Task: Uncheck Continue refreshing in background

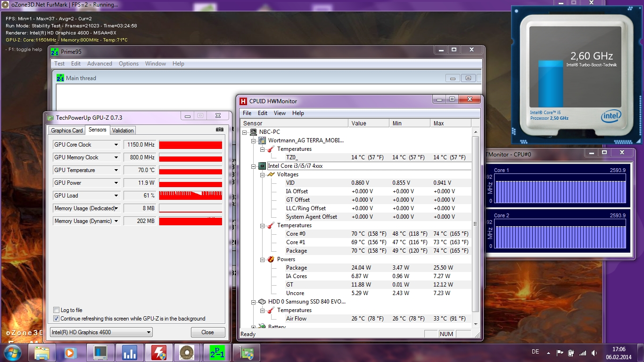Action: [x=57, y=319]
